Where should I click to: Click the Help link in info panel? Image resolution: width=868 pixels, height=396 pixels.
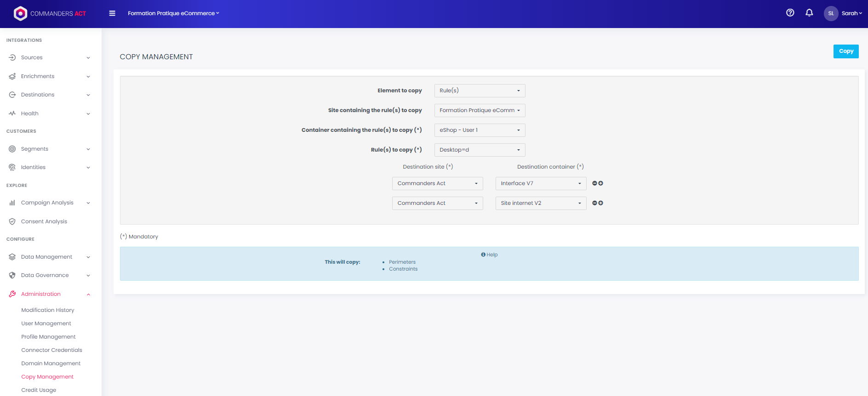click(490, 255)
